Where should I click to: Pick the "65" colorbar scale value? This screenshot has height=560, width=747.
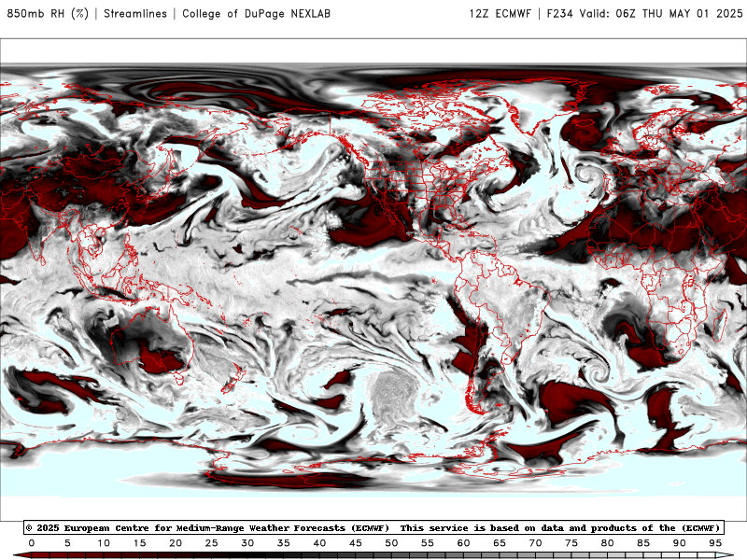click(500, 543)
